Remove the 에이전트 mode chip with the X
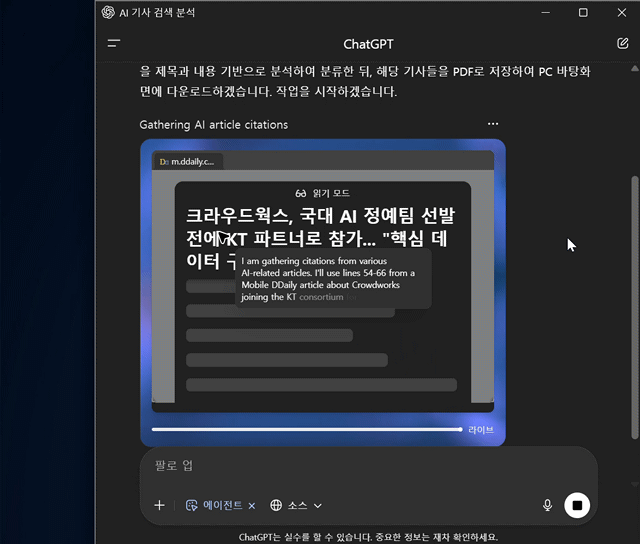Image resolution: width=640 pixels, height=544 pixels. coord(252,506)
